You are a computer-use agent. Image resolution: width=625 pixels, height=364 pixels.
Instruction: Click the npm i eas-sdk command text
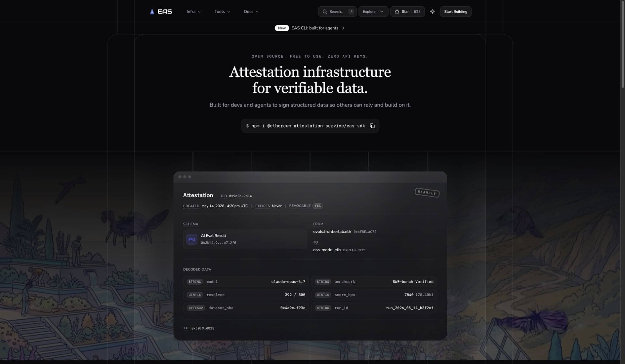[x=308, y=126]
